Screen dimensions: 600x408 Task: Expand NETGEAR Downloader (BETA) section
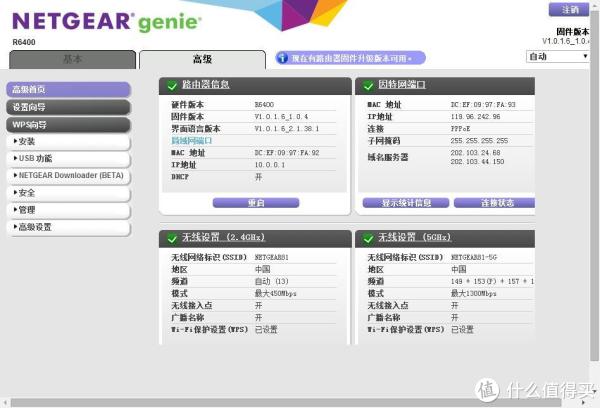coord(69,176)
